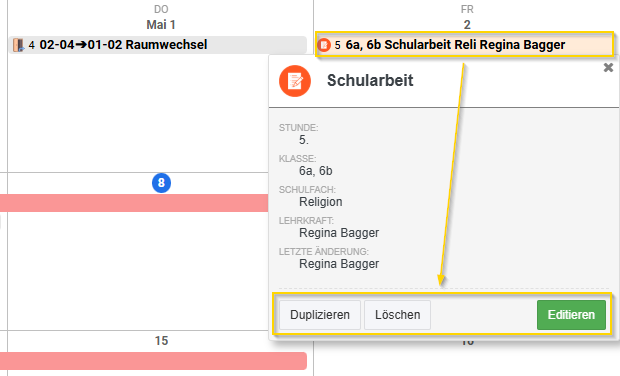Screen dimensions: 620x376
Task: Click the Religion subject value in popup
Action: click(321, 202)
